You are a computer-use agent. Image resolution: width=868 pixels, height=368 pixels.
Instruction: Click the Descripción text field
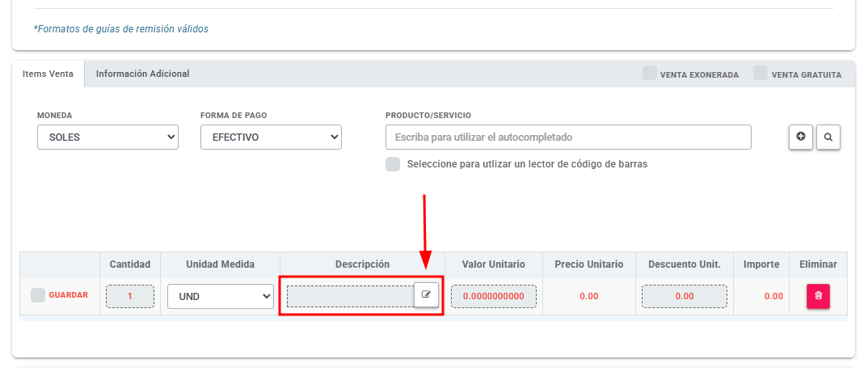click(351, 296)
